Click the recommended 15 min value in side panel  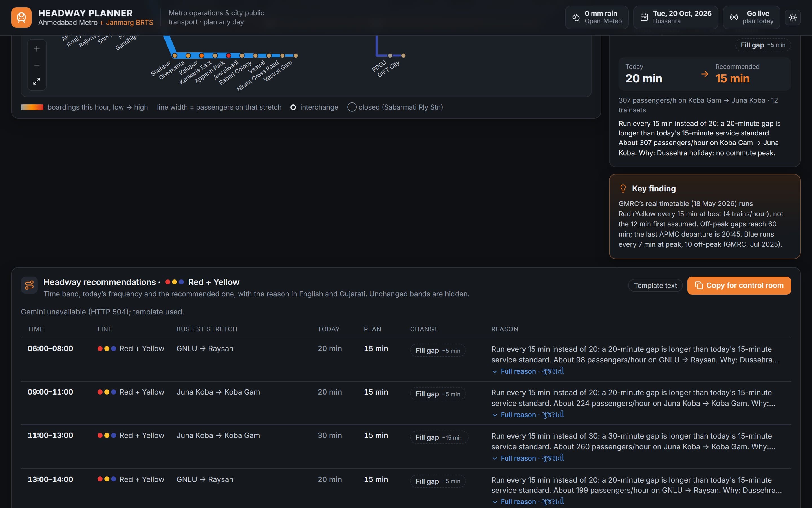[x=732, y=79]
